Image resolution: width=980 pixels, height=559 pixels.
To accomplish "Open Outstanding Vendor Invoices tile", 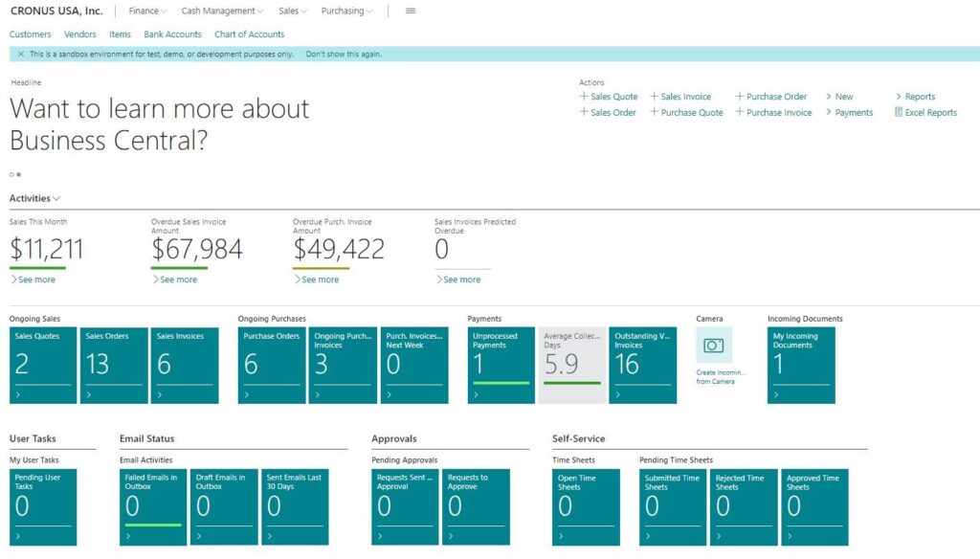I will pyautogui.click(x=642, y=365).
